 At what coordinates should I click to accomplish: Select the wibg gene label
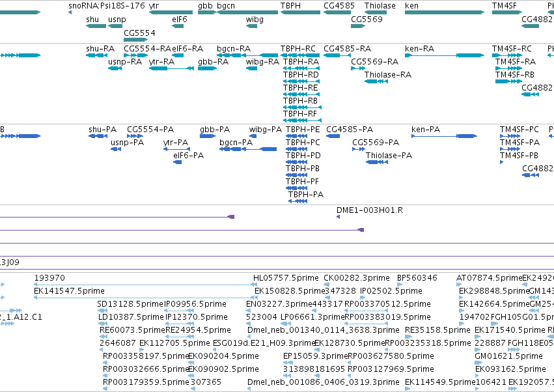pos(255,19)
